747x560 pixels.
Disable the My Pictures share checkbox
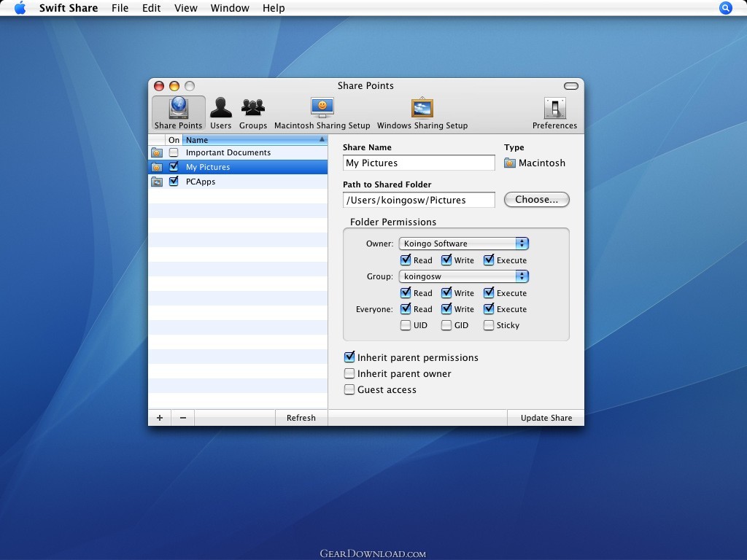(x=174, y=167)
